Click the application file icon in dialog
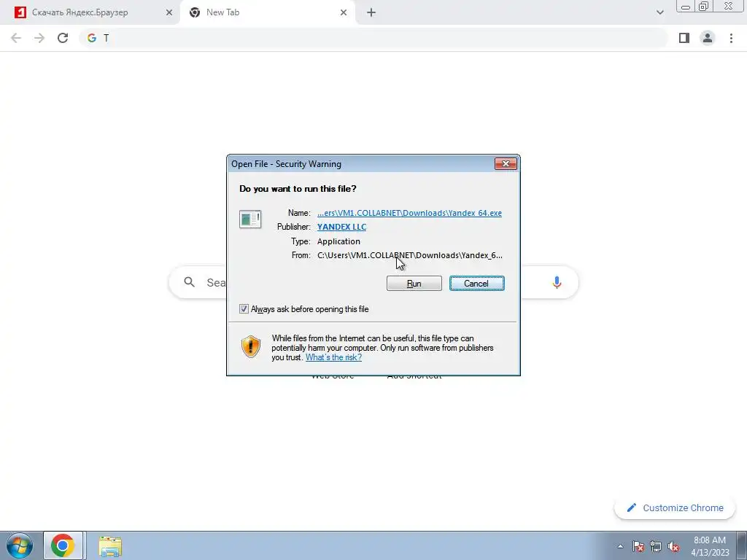 point(250,219)
